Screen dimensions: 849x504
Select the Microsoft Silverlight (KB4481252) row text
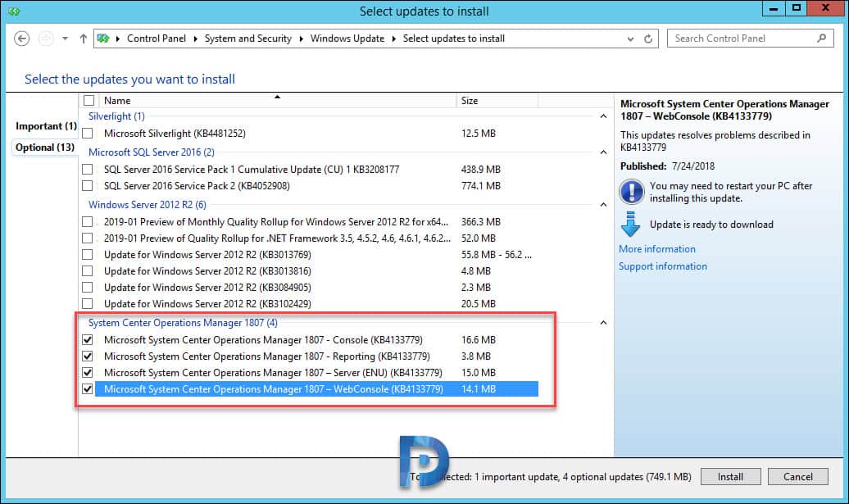tap(175, 134)
